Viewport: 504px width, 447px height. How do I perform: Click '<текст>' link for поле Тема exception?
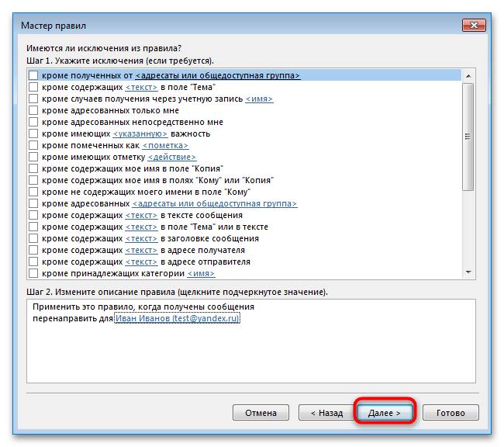[x=141, y=87]
